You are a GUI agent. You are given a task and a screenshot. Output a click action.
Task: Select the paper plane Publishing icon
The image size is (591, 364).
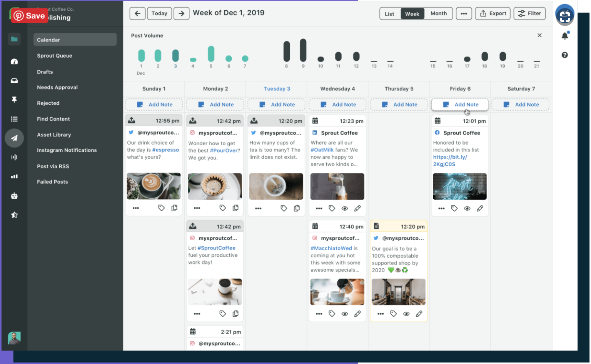click(14, 138)
